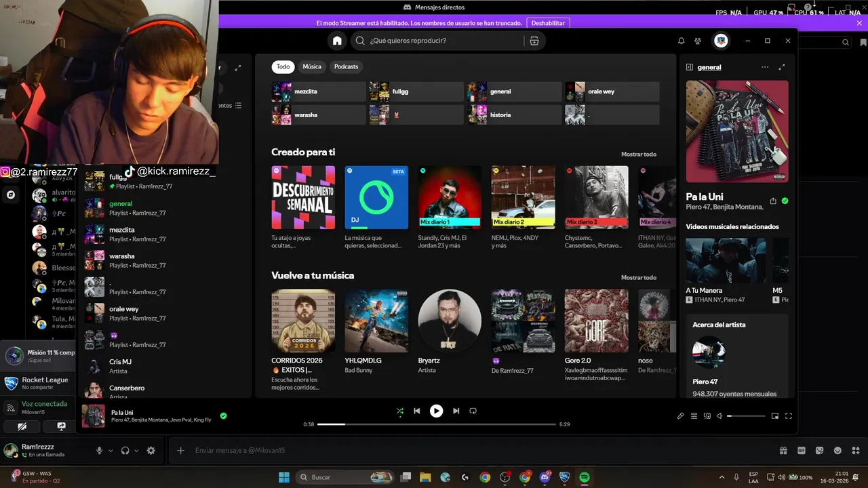Go to Spotify Home icon
Viewport: 868px width, 488px height.
pos(337,41)
